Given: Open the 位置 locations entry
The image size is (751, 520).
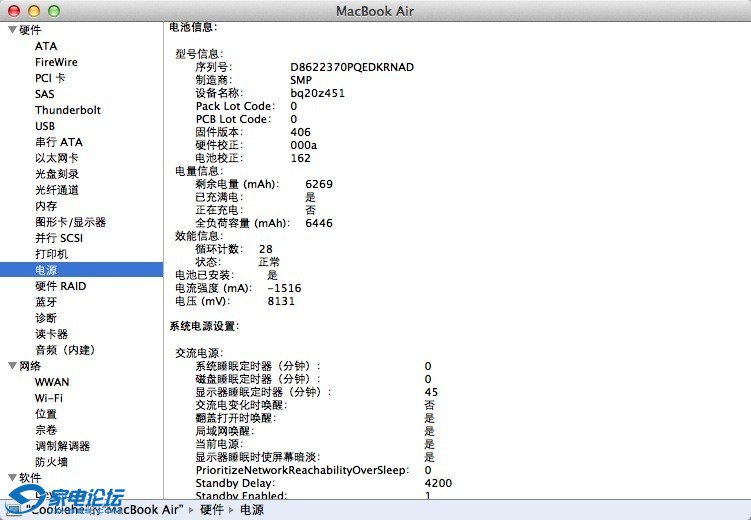Looking at the screenshot, I should click(x=46, y=414).
